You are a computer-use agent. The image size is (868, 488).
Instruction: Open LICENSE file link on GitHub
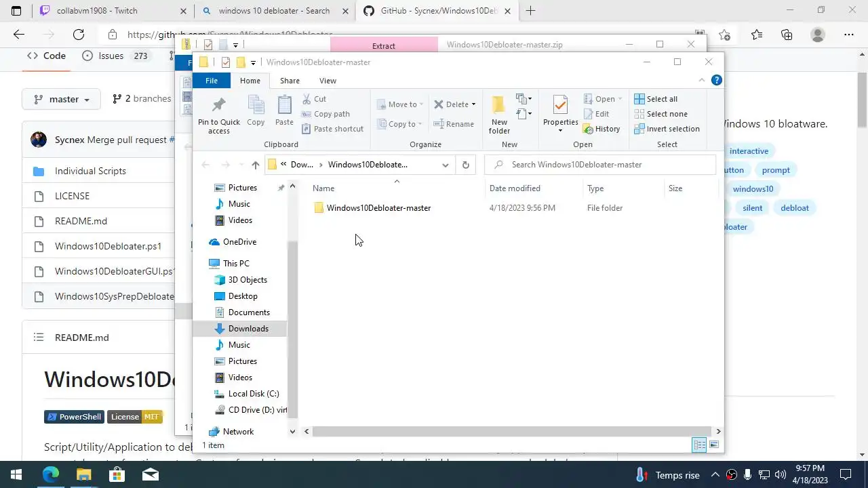point(72,196)
